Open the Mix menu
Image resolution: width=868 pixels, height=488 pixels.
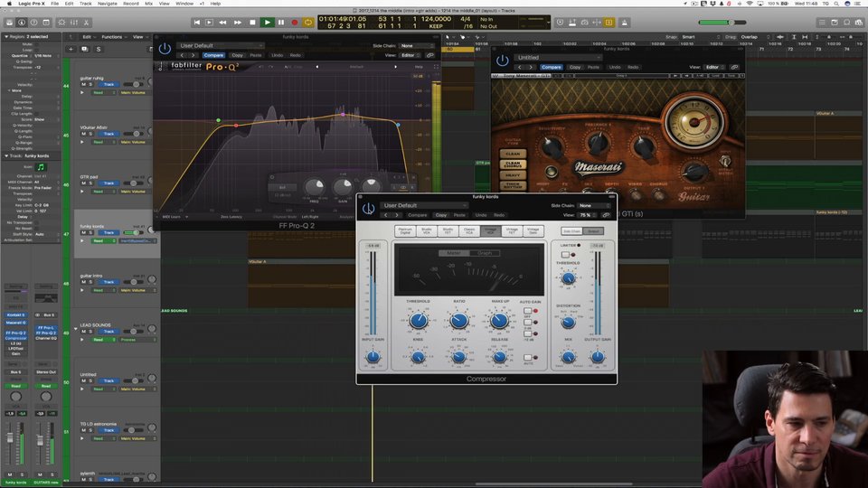coord(148,4)
